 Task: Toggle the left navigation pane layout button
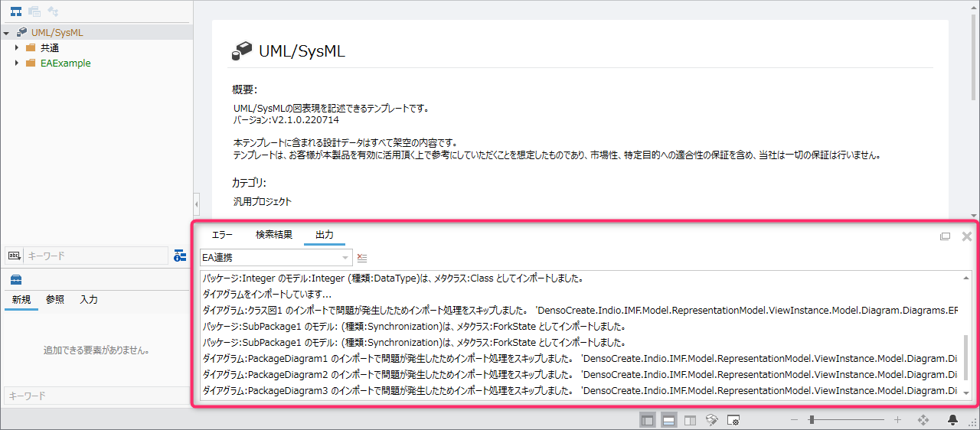click(x=648, y=420)
